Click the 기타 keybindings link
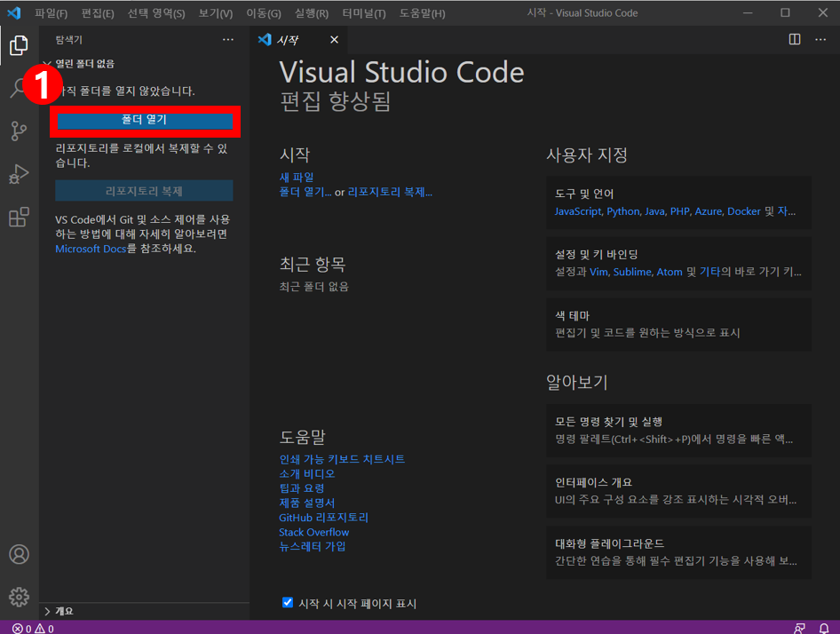 (x=709, y=272)
